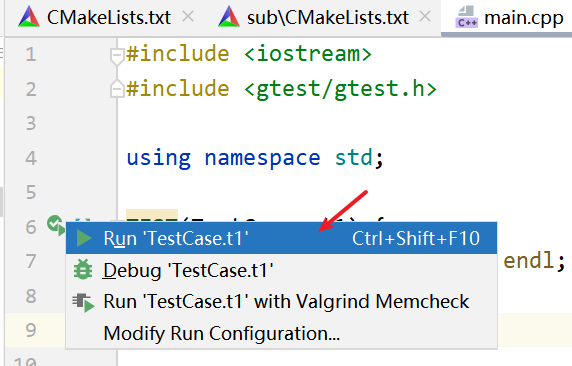This screenshot has height=366, width=572.
Task: Click the green Run triangle icon in popup
Action: coord(84,238)
